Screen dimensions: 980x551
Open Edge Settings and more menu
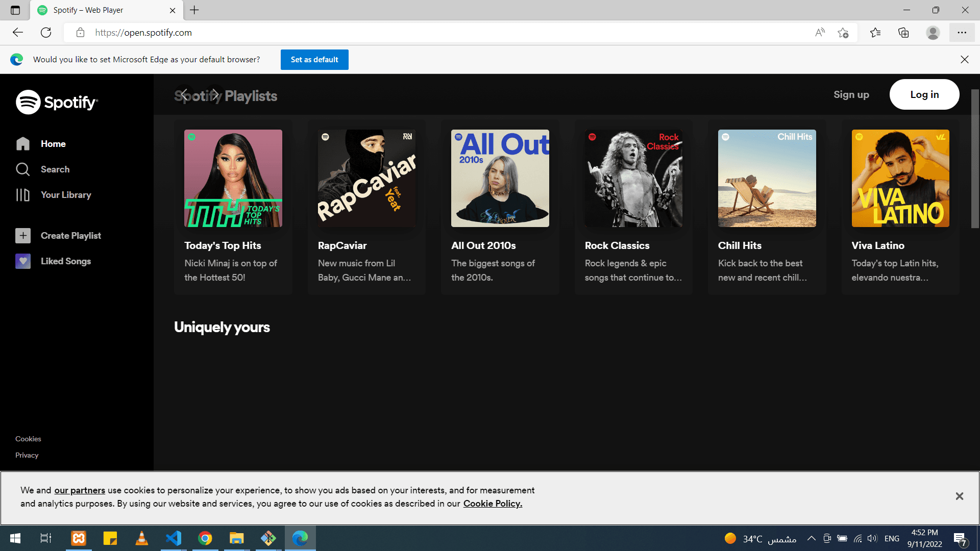point(962,33)
